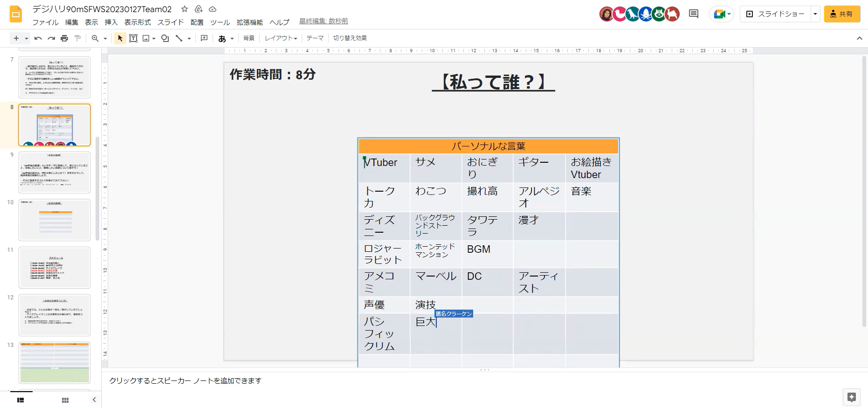Click the pink bird collaborator avatar
Viewport: 868px width, 408px height.
coord(620,14)
